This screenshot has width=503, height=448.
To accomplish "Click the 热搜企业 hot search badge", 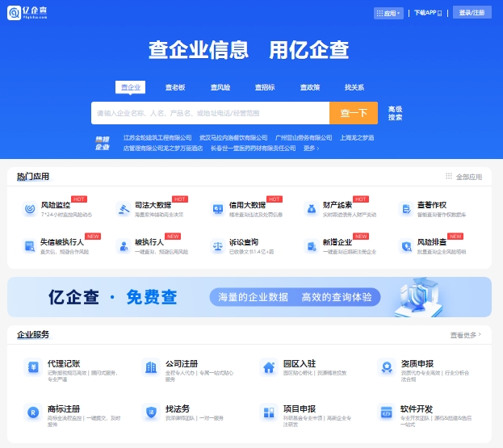I will [103, 143].
